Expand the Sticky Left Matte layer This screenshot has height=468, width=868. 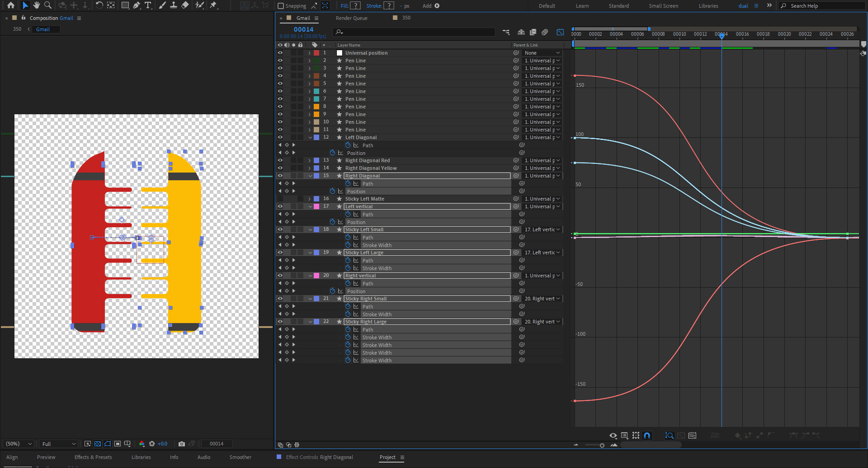[x=310, y=199]
